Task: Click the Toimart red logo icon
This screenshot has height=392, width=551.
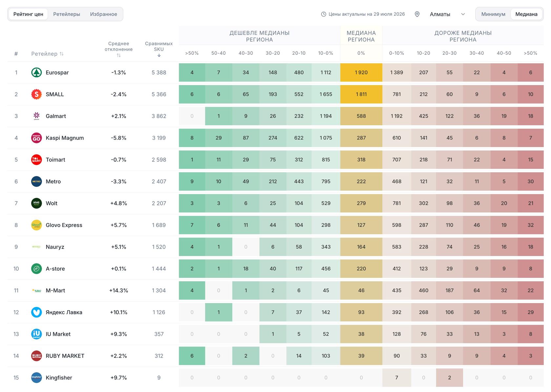Action: 36,160
